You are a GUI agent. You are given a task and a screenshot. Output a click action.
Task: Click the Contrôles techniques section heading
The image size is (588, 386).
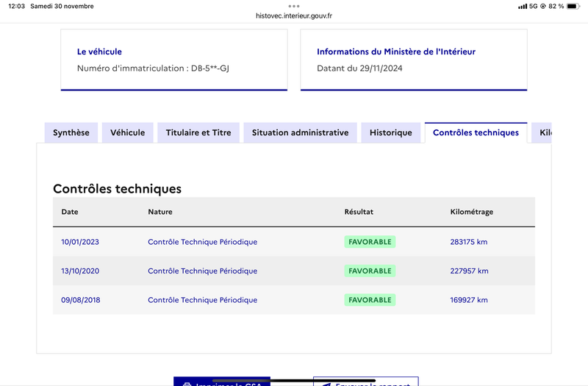[x=117, y=189]
